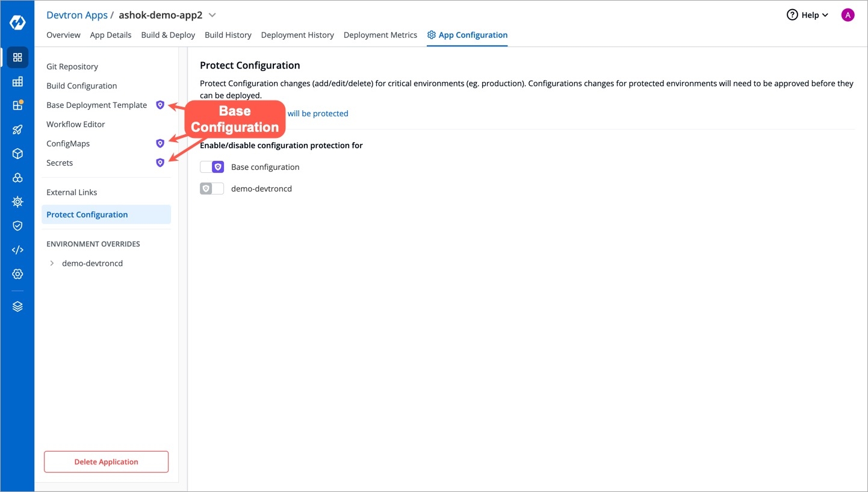Open the Global Configurations gear icon
The width and height of the screenshot is (868, 492).
17,274
